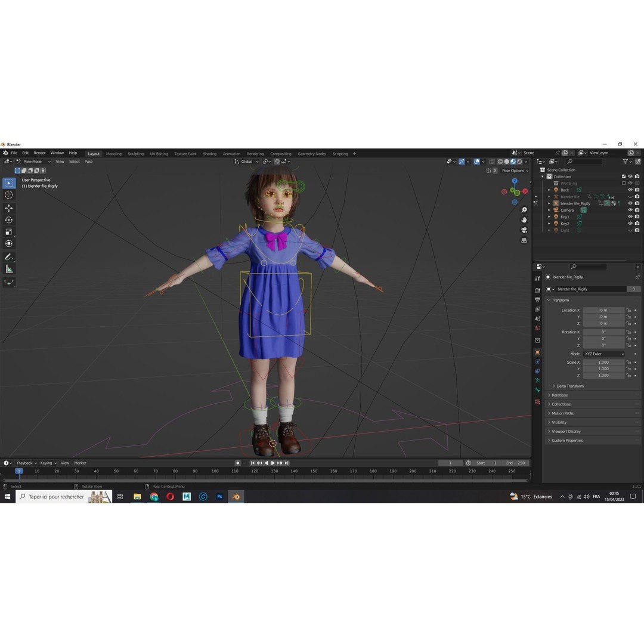The image size is (644, 644).
Task: Activate the Annotate tool
Action: (8, 257)
